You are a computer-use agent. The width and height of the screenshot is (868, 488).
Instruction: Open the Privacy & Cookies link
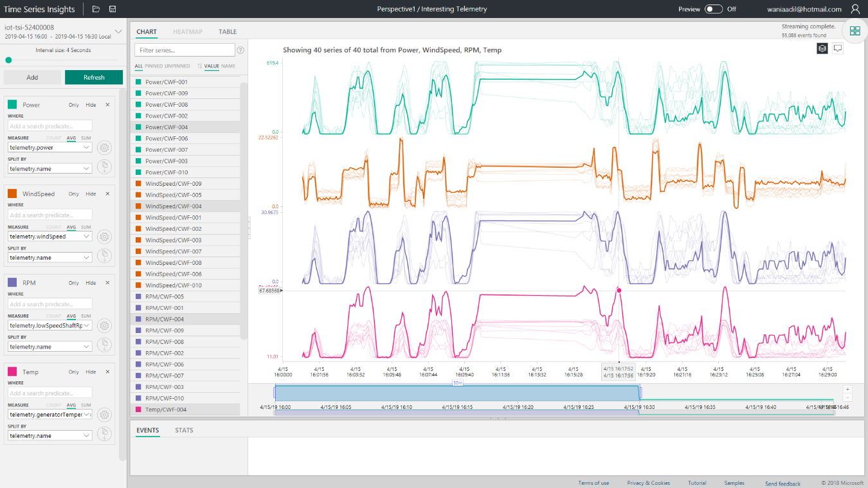649,483
